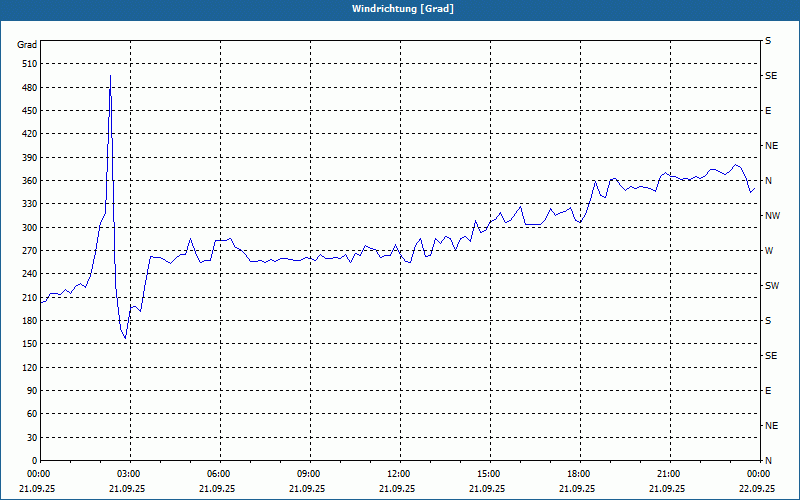Click the 00:00 label above date 22.09.25
This screenshot has height=500, width=800.
tap(760, 474)
